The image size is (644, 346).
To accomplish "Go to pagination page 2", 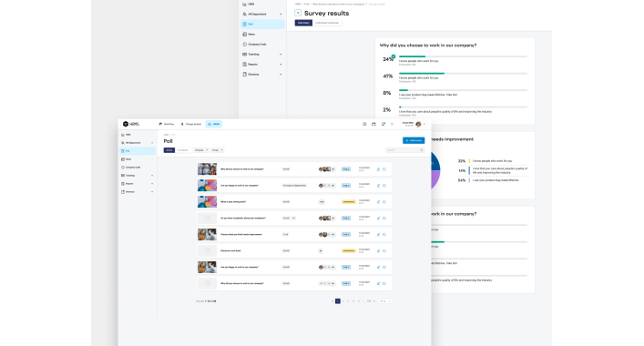I will pyautogui.click(x=342, y=301).
